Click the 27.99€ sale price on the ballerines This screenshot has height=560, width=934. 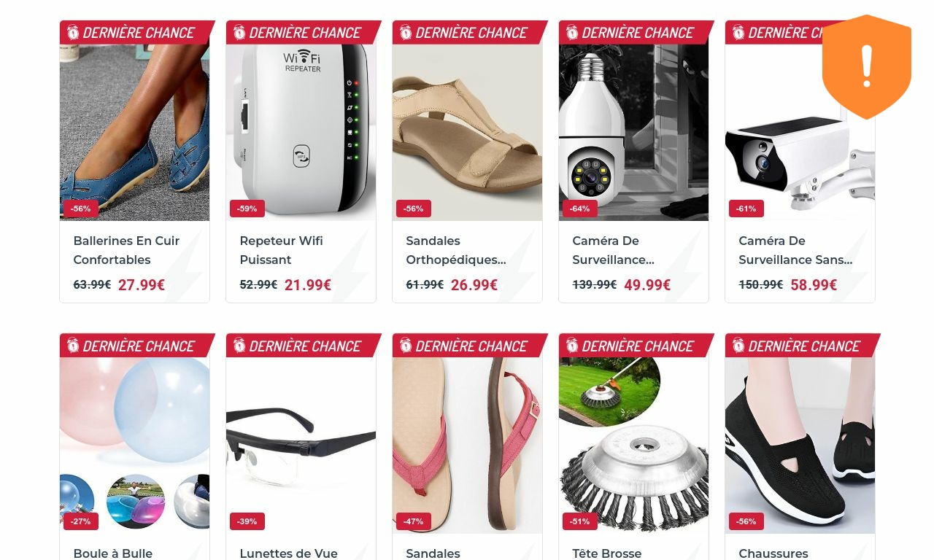tap(142, 285)
